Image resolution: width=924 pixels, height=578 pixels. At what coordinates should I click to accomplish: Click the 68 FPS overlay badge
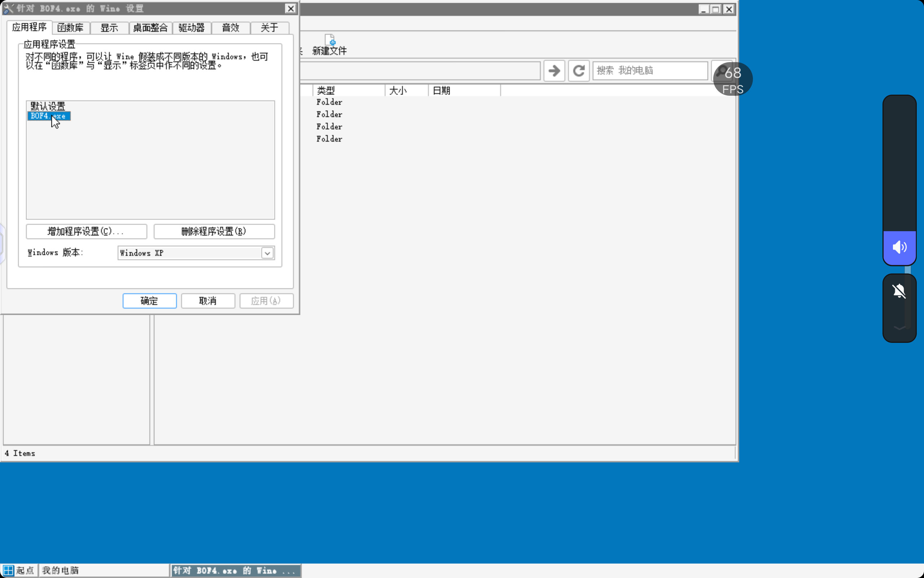(733, 79)
